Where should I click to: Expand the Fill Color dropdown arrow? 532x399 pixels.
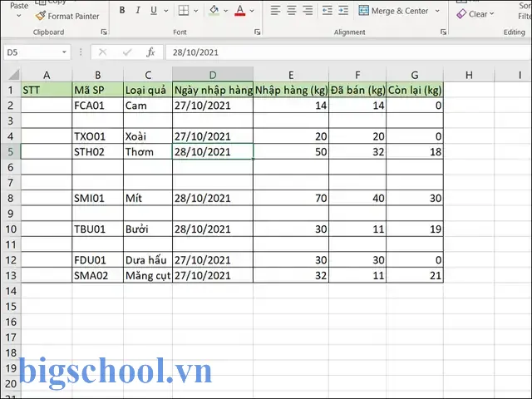[226, 11]
